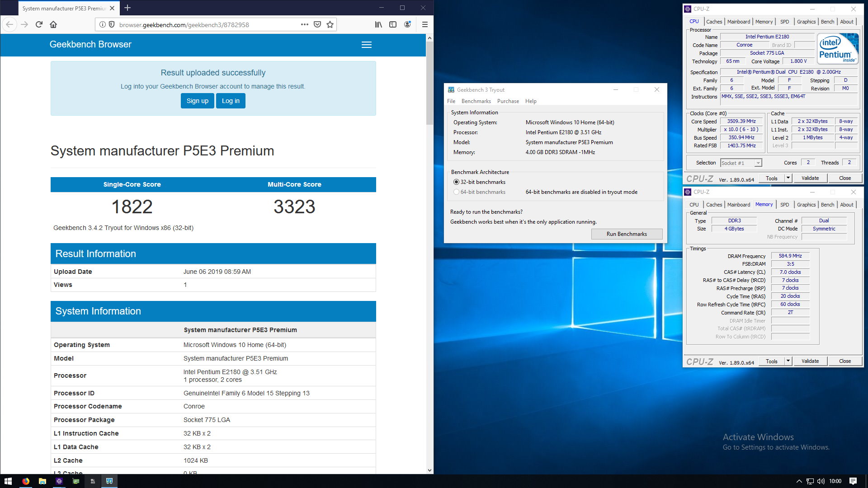Open the Windows Action Center notifications
Screen dimensions: 868x488
coord(853,481)
